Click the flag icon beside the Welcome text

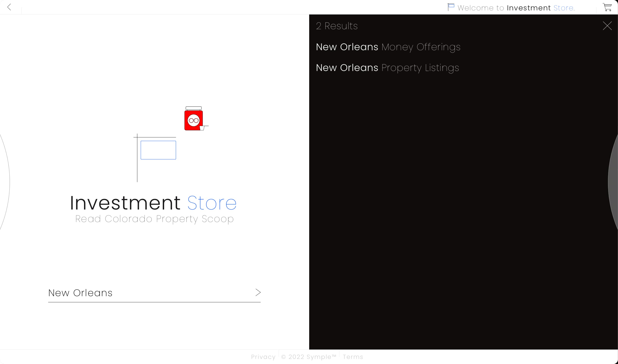pyautogui.click(x=451, y=7)
